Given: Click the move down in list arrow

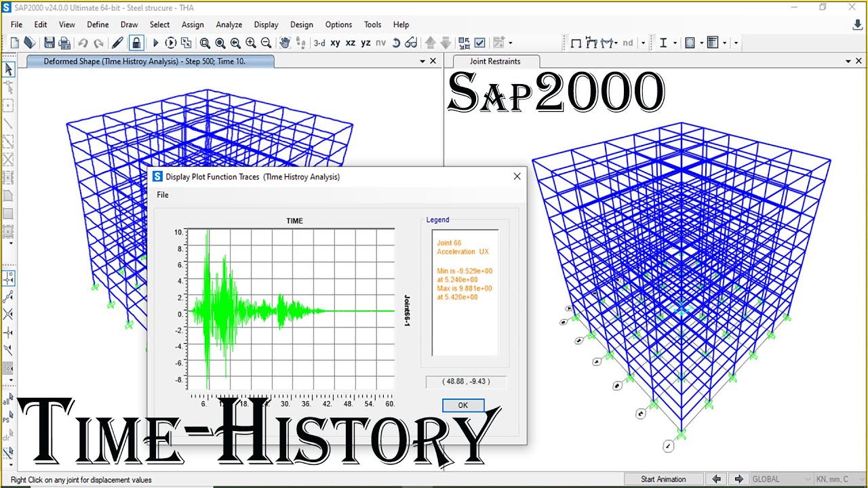Looking at the screenshot, I should pos(446,43).
